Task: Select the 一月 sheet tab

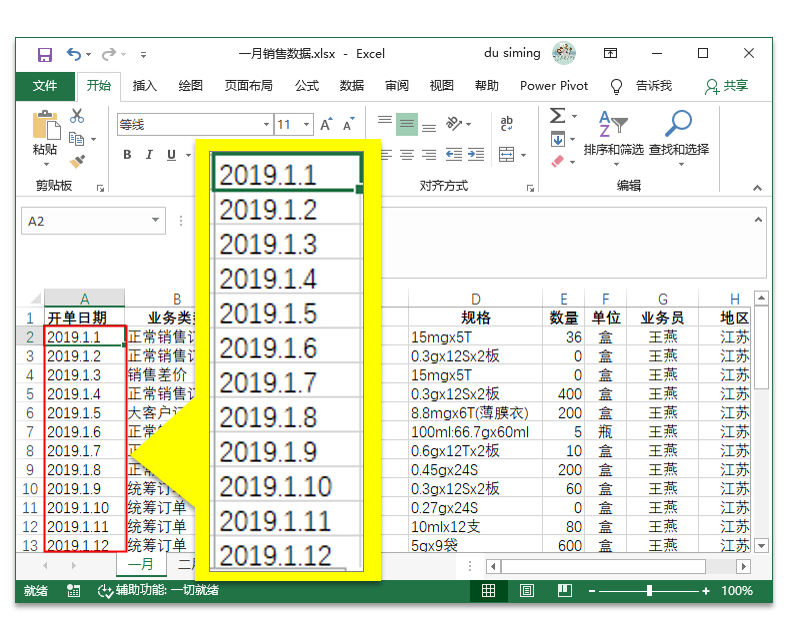Action: tap(141, 565)
